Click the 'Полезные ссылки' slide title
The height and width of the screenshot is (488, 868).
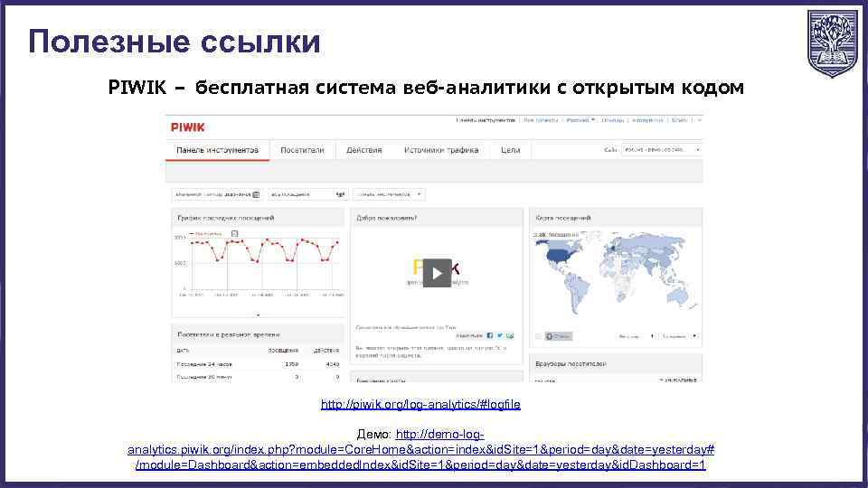(x=175, y=42)
